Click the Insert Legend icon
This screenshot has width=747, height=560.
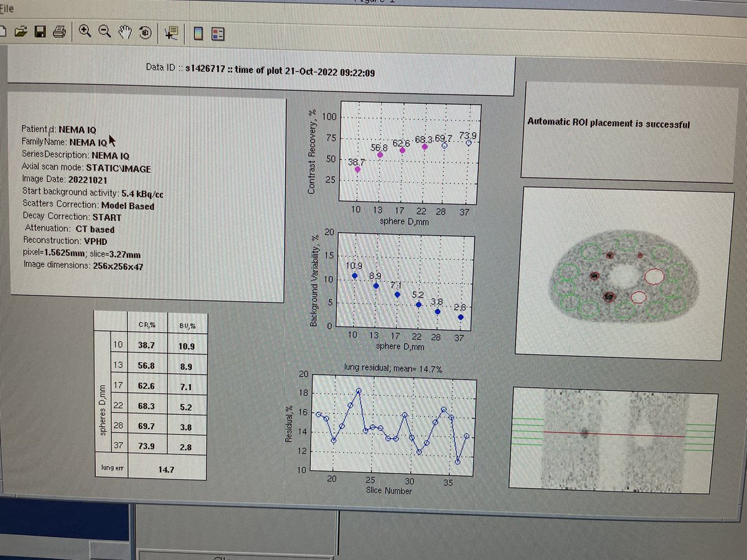tap(218, 34)
